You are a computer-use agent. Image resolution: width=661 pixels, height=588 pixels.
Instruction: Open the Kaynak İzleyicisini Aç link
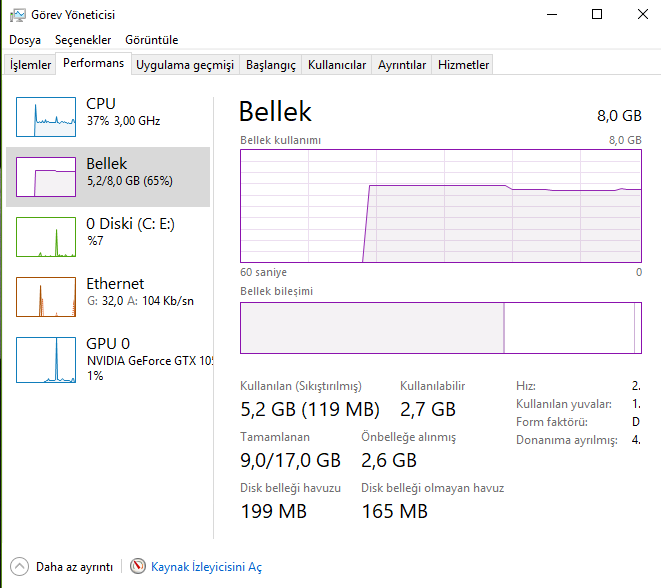206,567
